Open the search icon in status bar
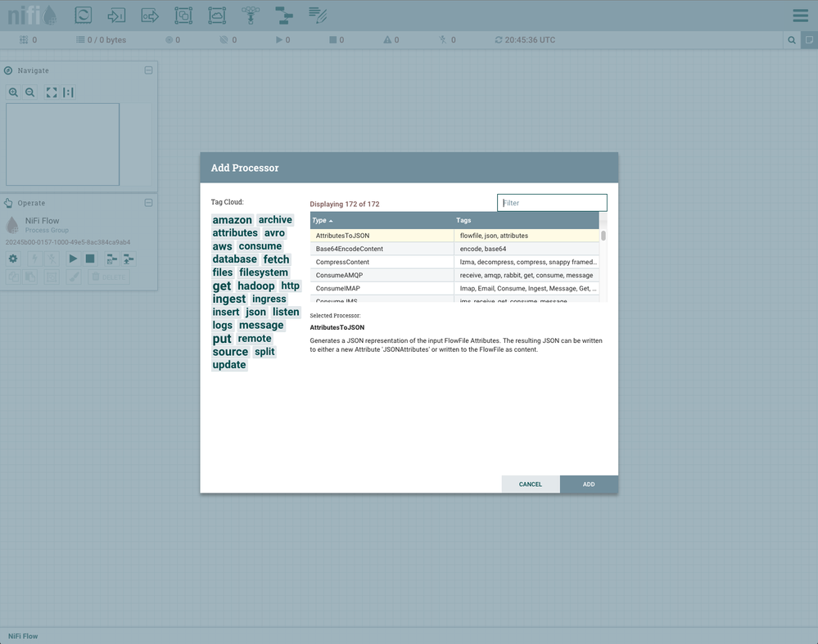Image resolution: width=818 pixels, height=644 pixels. pos(792,40)
